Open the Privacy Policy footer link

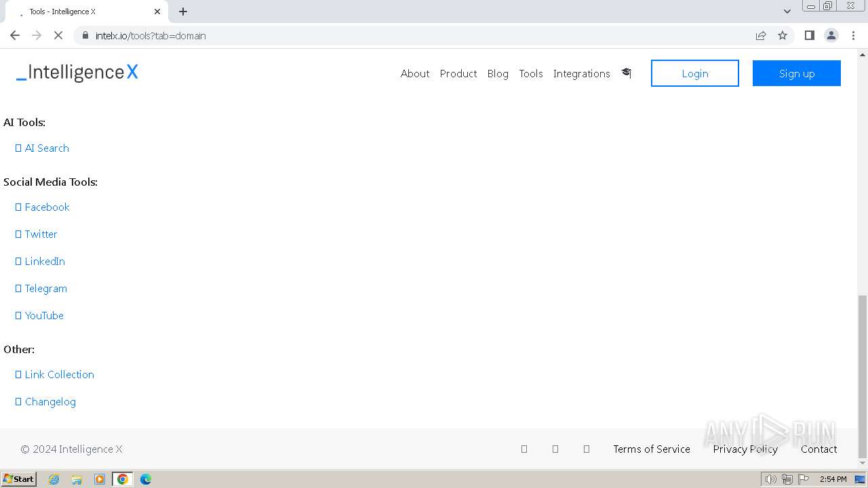[745, 449]
